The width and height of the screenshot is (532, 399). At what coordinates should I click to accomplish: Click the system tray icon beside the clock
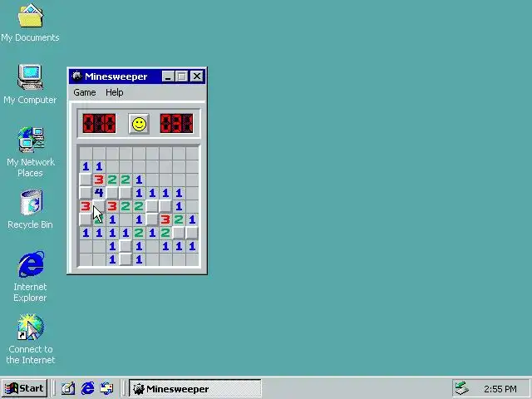click(x=461, y=388)
